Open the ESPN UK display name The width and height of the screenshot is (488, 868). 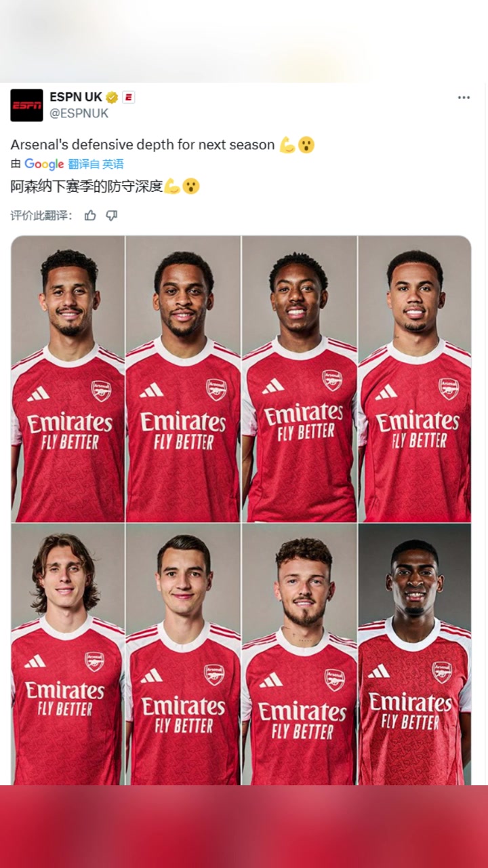click(x=75, y=98)
